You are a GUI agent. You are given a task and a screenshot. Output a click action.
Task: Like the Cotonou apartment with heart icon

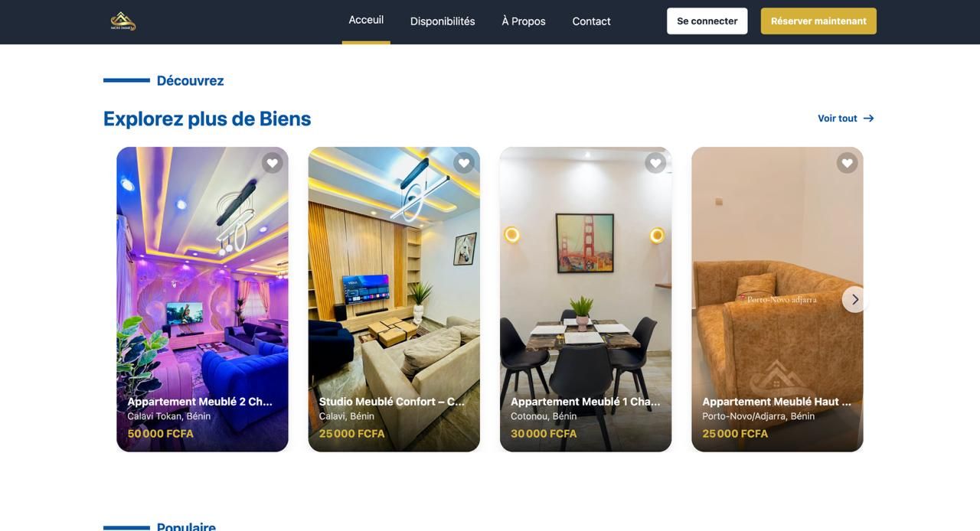tap(655, 163)
